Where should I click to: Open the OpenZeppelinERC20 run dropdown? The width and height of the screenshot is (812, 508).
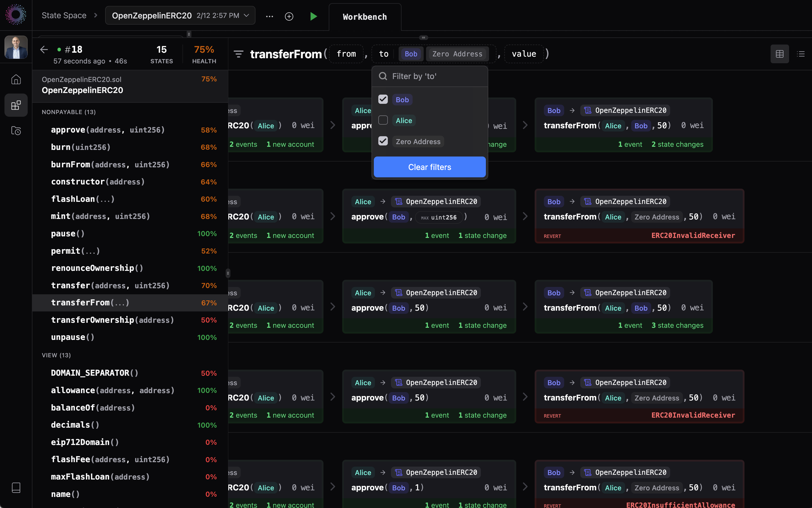point(180,16)
